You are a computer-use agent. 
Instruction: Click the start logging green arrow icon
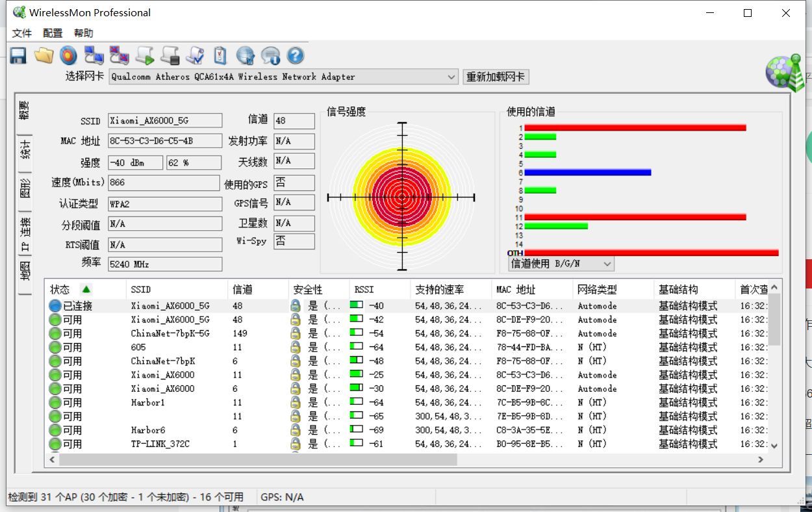tap(144, 56)
